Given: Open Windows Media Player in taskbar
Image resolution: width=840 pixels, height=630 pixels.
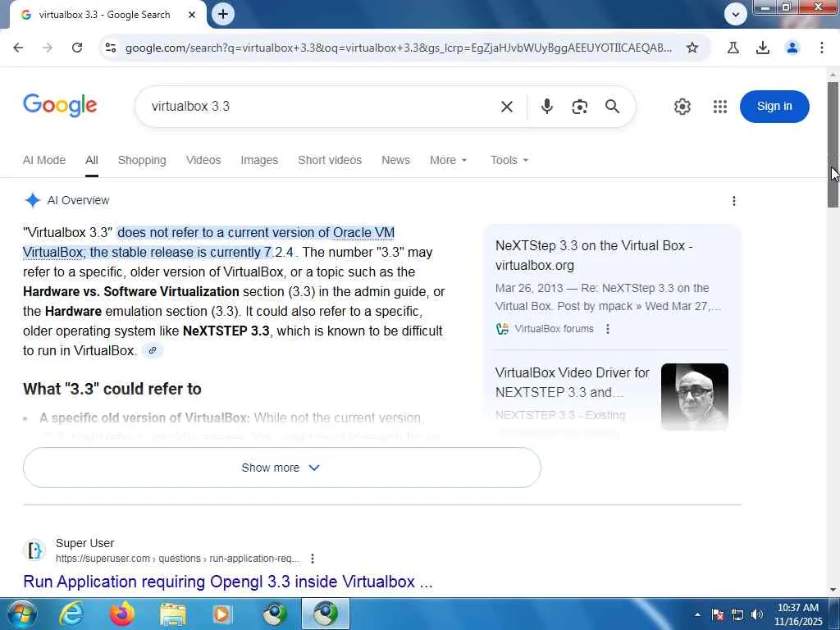Looking at the screenshot, I should (x=223, y=614).
